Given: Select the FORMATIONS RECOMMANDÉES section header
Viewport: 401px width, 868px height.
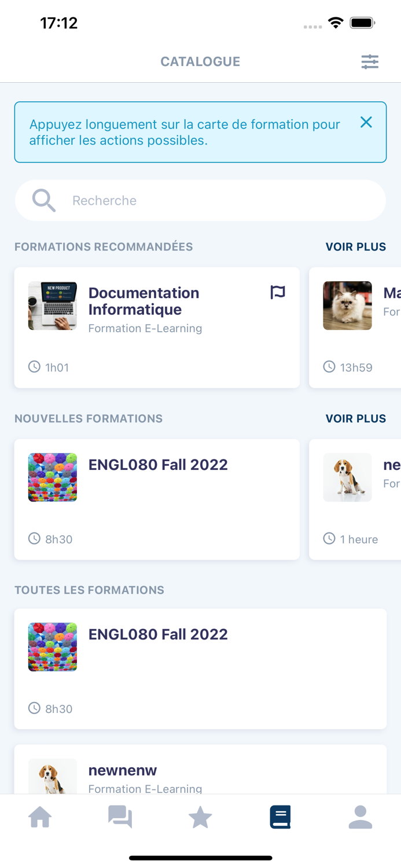Looking at the screenshot, I should tap(104, 247).
